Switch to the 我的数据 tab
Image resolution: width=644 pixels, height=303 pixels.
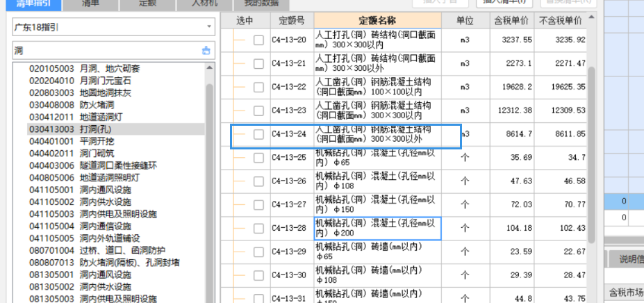click(261, 5)
